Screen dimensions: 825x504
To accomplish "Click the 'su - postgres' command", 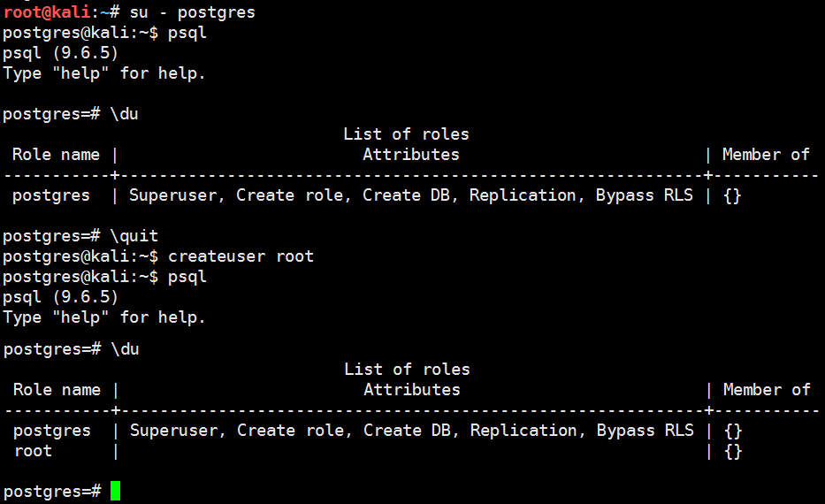I will 192,12.
